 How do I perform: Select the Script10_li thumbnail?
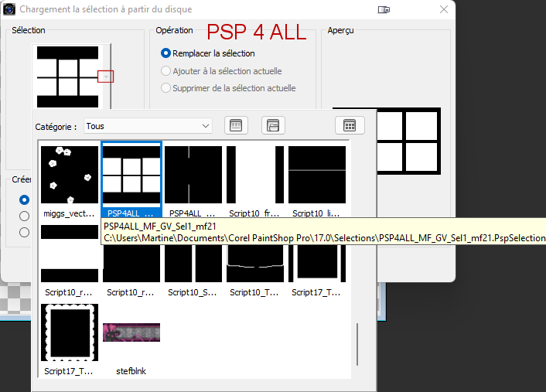tap(317, 175)
